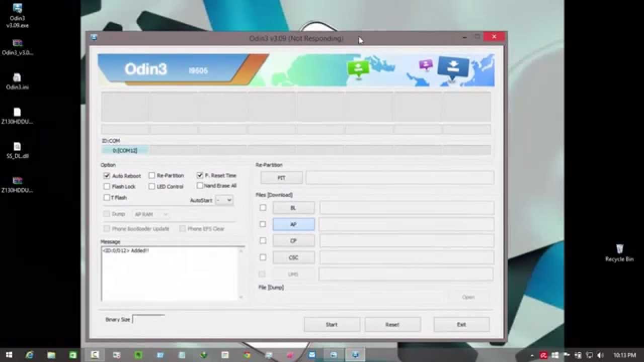Screen dimensions: 644x362
Task: Enable the LED Control checkbox
Action: [x=151, y=187]
